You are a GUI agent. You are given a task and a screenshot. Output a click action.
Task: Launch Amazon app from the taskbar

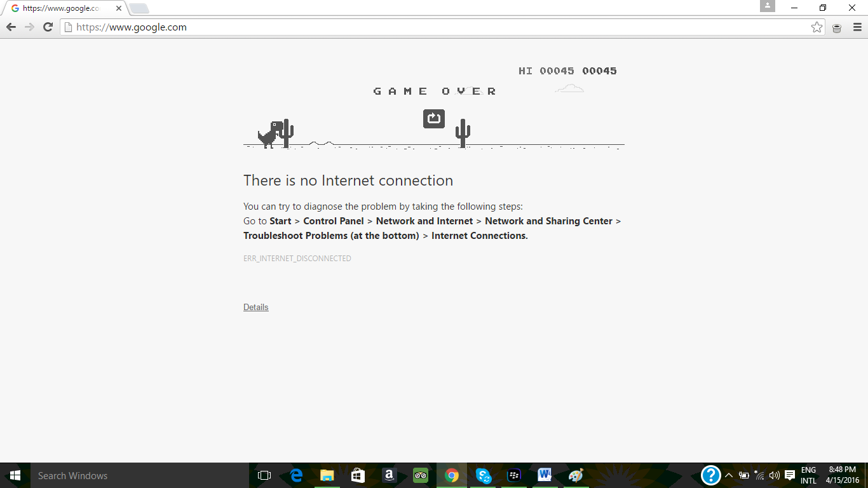pos(390,475)
